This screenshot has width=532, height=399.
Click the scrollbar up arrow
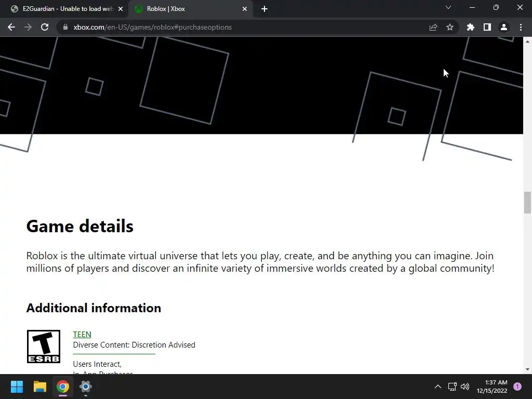[527, 42]
